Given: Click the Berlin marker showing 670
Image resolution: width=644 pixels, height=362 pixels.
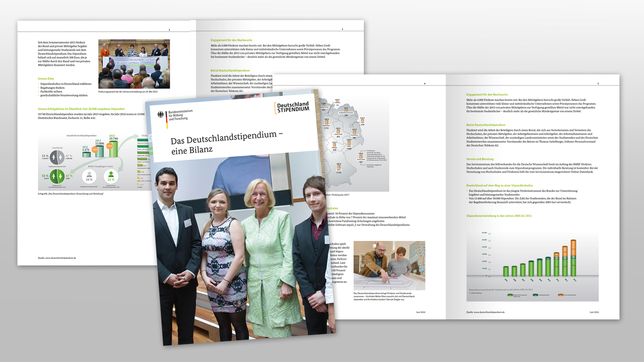Looking at the screenshot, I should coord(363,122).
